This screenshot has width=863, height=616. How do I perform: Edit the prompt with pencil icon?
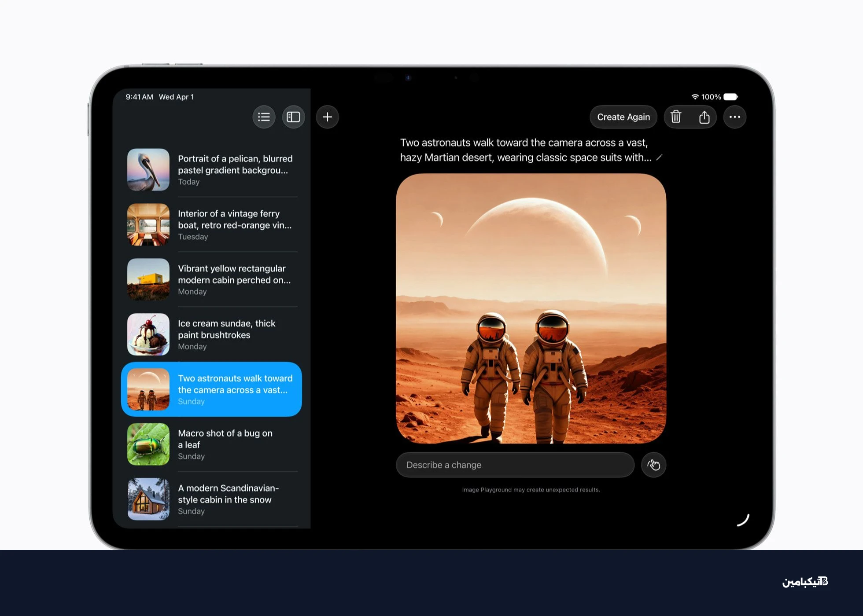click(x=659, y=158)
